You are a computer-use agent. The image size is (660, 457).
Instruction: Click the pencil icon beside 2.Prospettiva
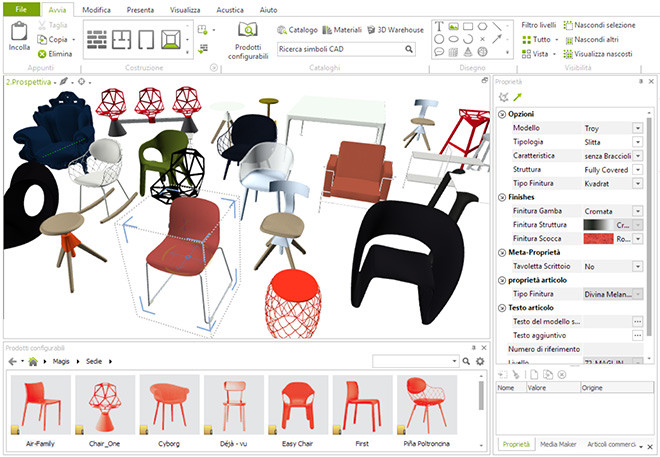(64, 81)
